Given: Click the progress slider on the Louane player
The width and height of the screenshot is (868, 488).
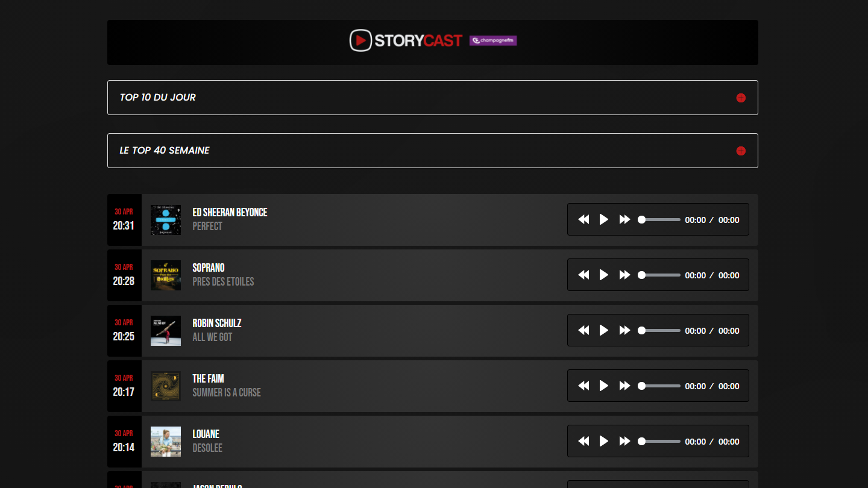Looking at the screenshot, I should [660, 441].
